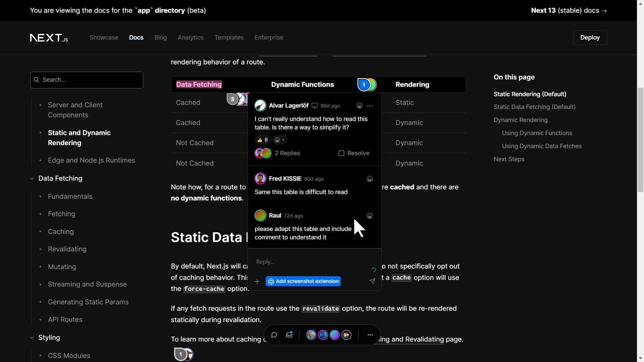The height and width of the screenshot is (362, 644).
Task: React with emoji to Raul's reply
Action: point(369,216)
